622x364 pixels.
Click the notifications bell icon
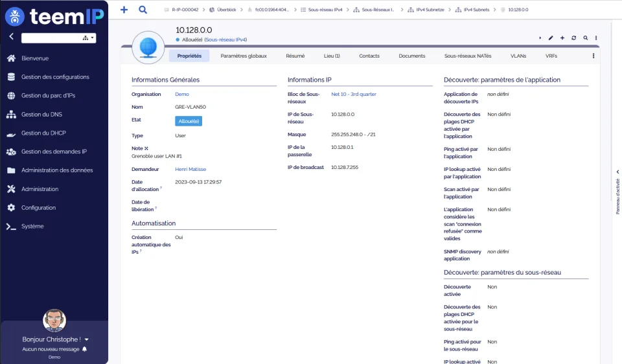tap(84, 349)
